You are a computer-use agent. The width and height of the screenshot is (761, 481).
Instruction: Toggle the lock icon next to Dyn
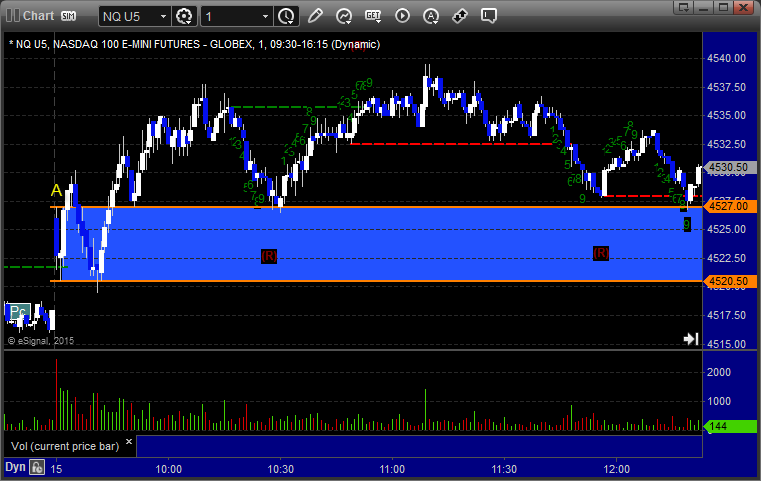click(x=37, y=467)
